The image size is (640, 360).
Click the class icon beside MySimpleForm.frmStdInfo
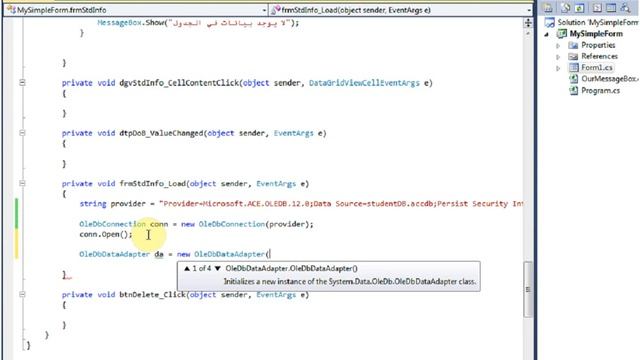tap(11, 10)
